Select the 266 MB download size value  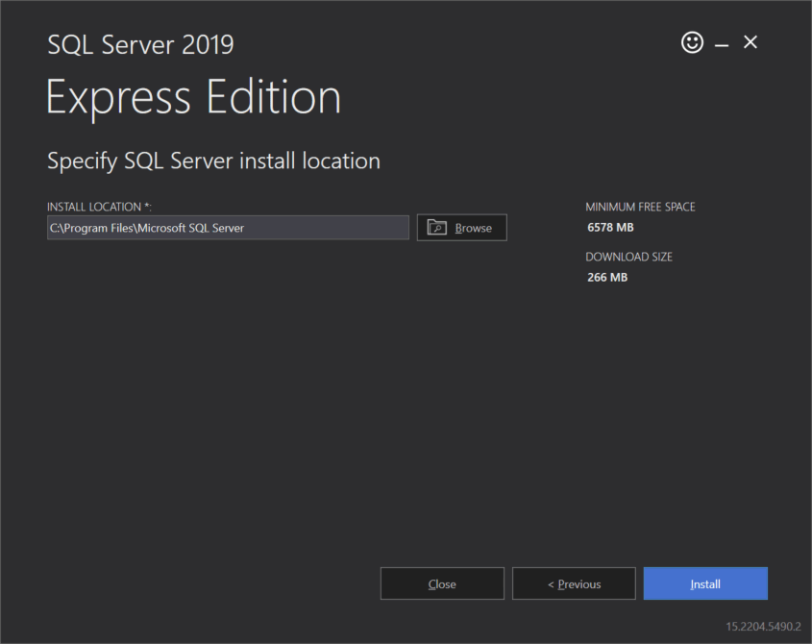coord(607,277)
